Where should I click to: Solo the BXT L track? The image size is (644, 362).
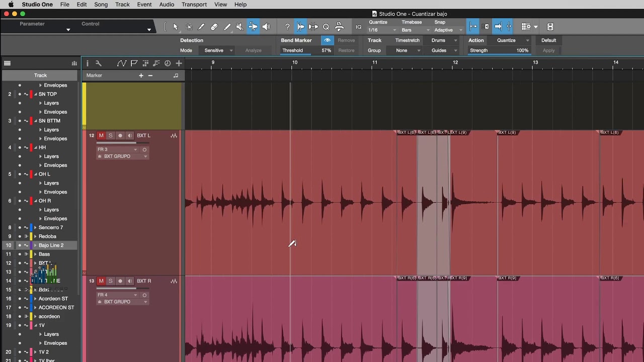[110, 136]
